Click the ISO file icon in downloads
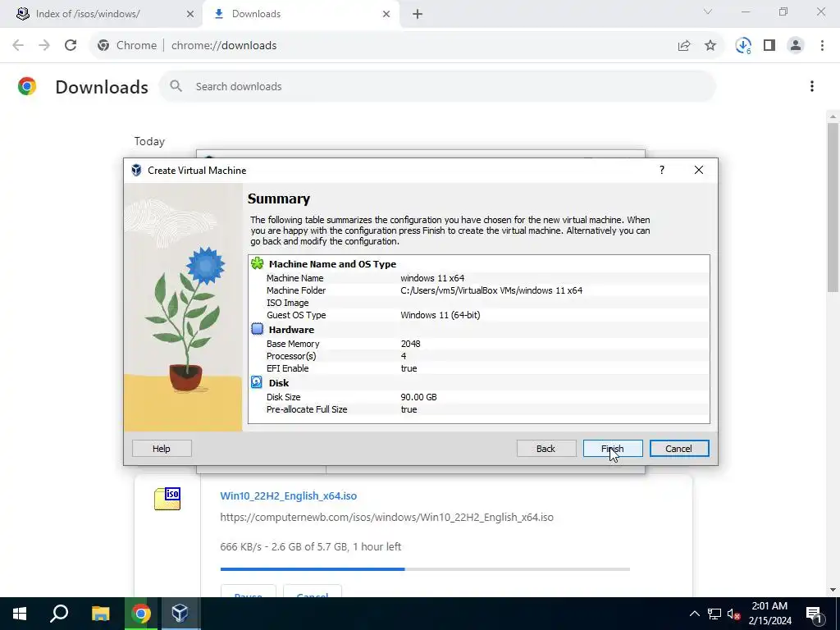The height and width of the screenshot is (630, 840). (x=167, y=499)
